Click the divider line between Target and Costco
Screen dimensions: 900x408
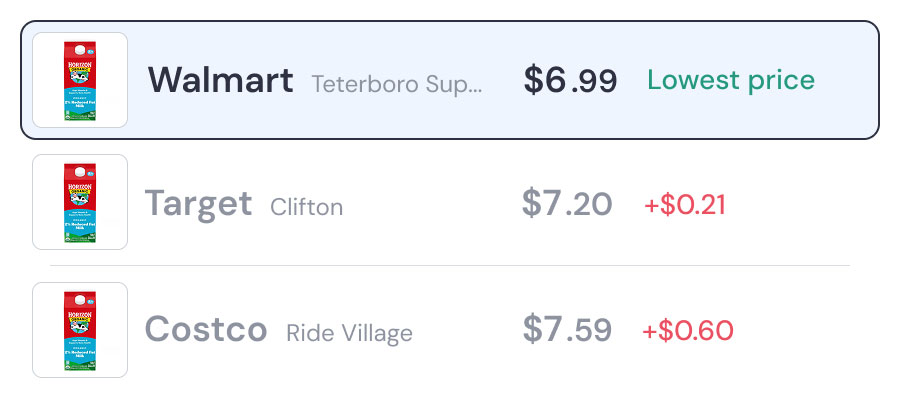click(x=450, y=266)
